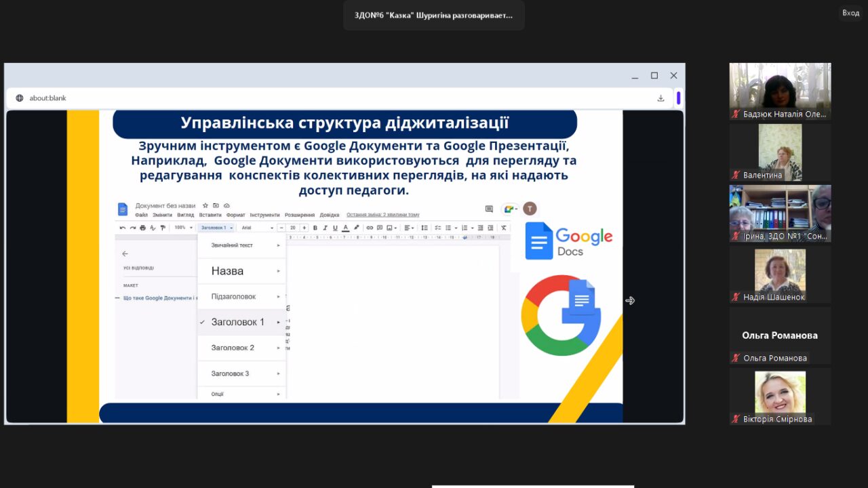Click the insert link icon
868x488 pixels.
click(370, 228)
